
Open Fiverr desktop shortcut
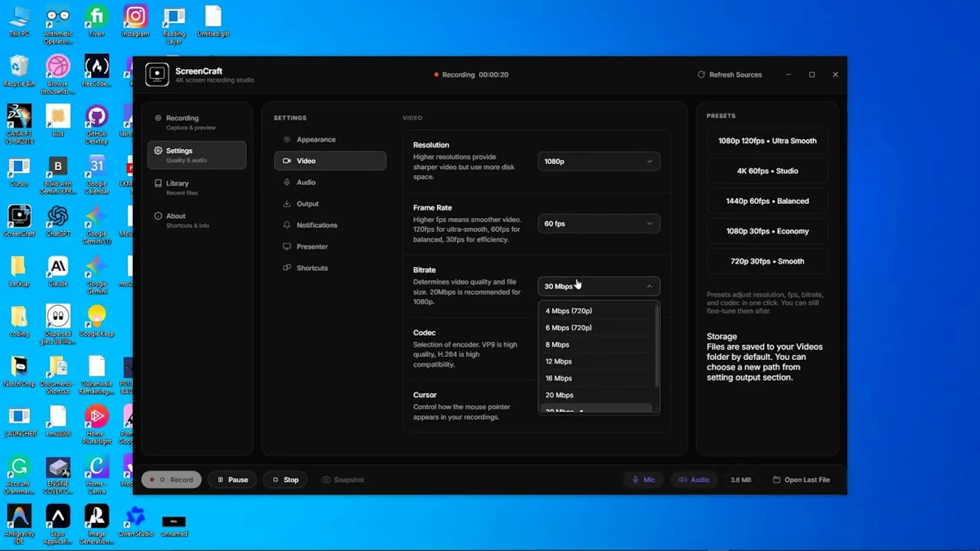(97, 23)
